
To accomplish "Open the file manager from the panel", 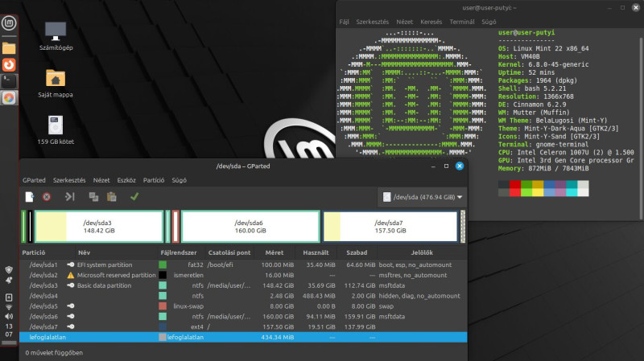I will click(9, 48).
